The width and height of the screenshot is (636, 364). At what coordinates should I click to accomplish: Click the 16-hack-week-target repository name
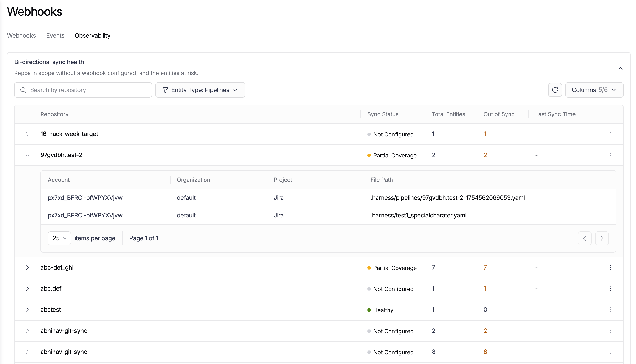69,134
